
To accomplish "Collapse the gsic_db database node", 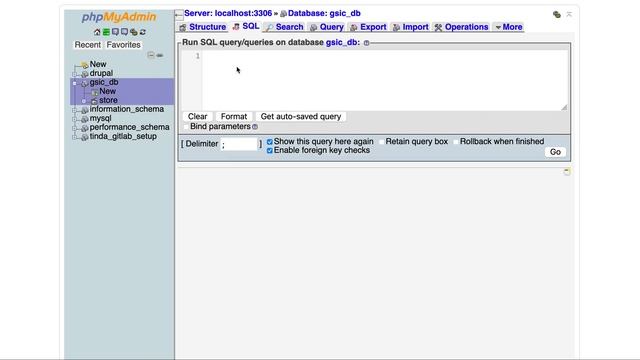I will click(x=75, y=83).
